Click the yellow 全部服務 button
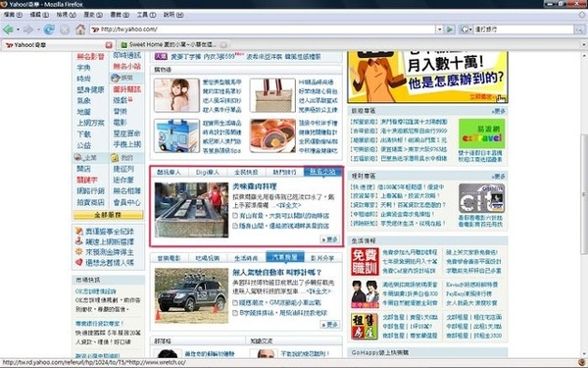 (x=108, y=215)
